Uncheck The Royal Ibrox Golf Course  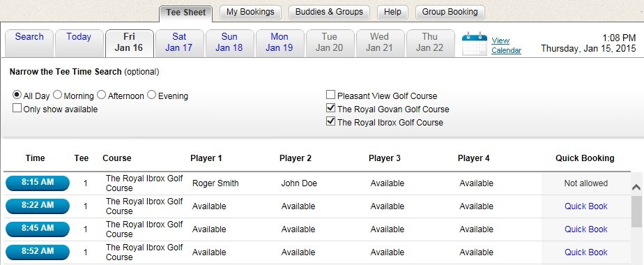330,121
